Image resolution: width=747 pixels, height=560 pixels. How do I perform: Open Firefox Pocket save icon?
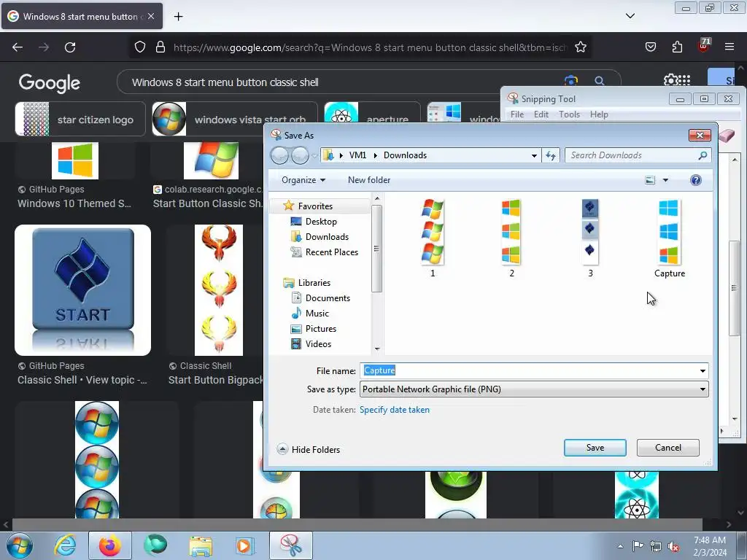(x=650, y=47)
